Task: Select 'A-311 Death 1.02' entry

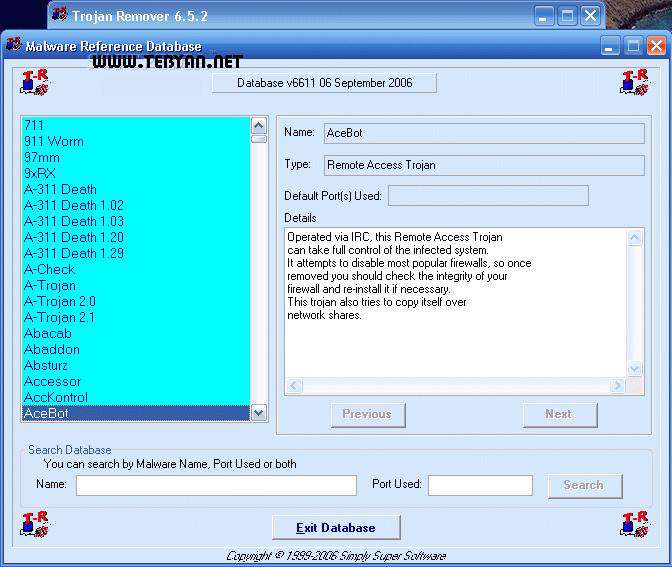Action: point(135,205)
